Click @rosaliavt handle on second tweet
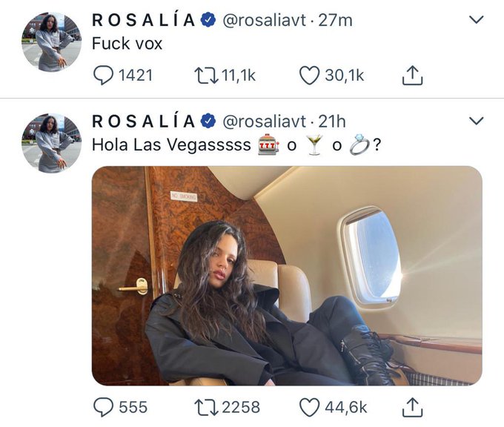The width and height of the screenshot is (504, 427). 264,122
